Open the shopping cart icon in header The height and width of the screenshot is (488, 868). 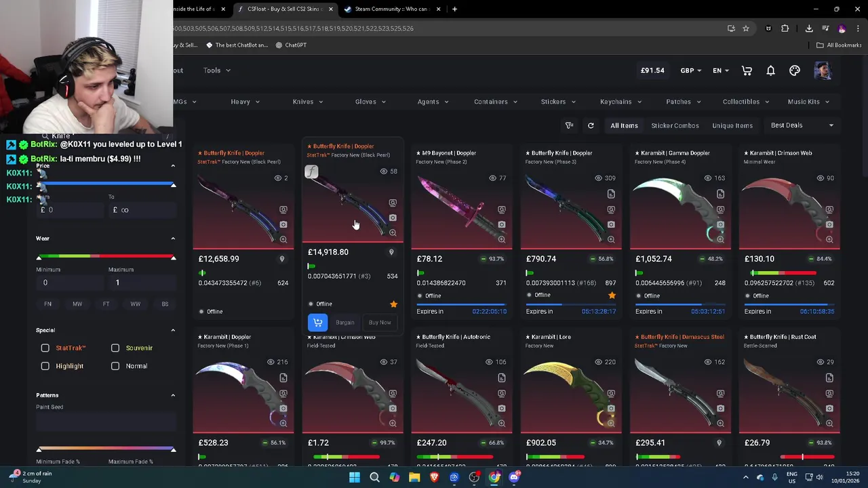(747, 70)
